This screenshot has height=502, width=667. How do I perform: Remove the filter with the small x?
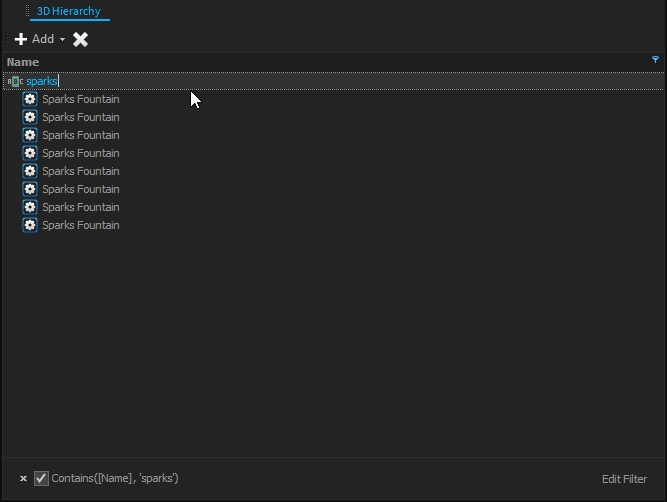tap(23, 479)
